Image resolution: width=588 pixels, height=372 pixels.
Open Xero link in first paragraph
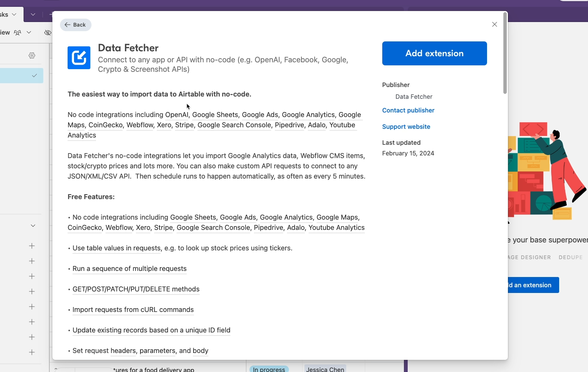point(164,125)
